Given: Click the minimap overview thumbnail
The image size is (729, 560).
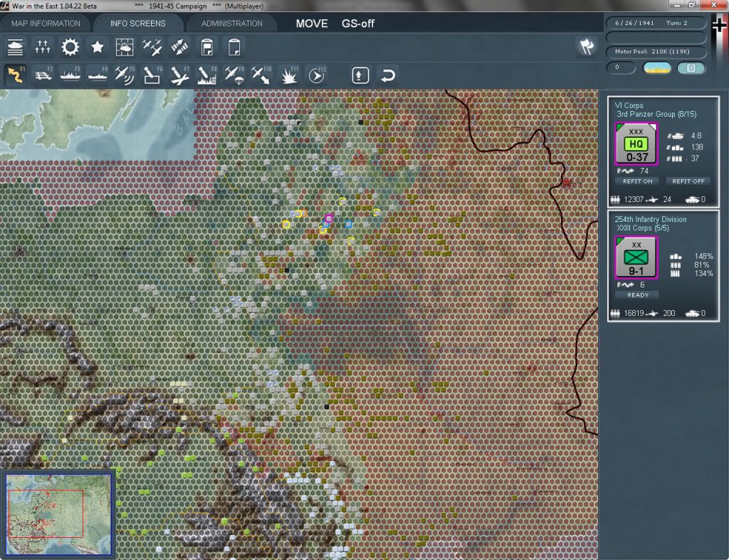Looking at the screenshot, I should pos(59,514).
